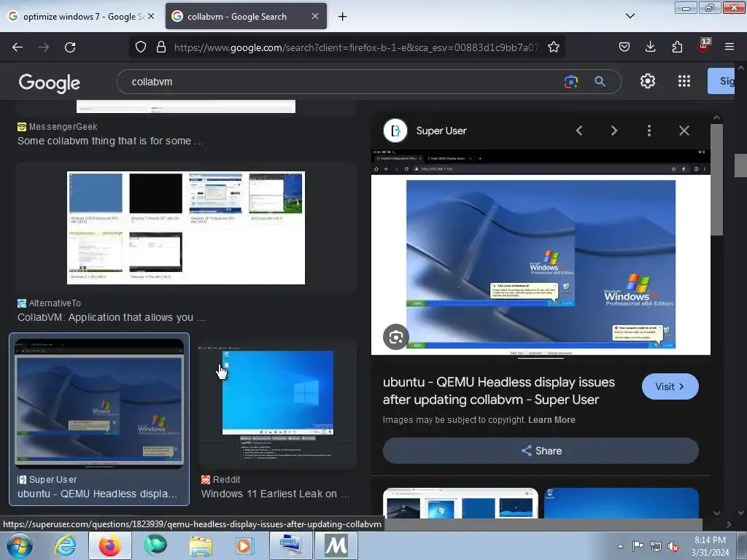
Task: Open Firefox hamburger application menu
Action: point(729,47)
